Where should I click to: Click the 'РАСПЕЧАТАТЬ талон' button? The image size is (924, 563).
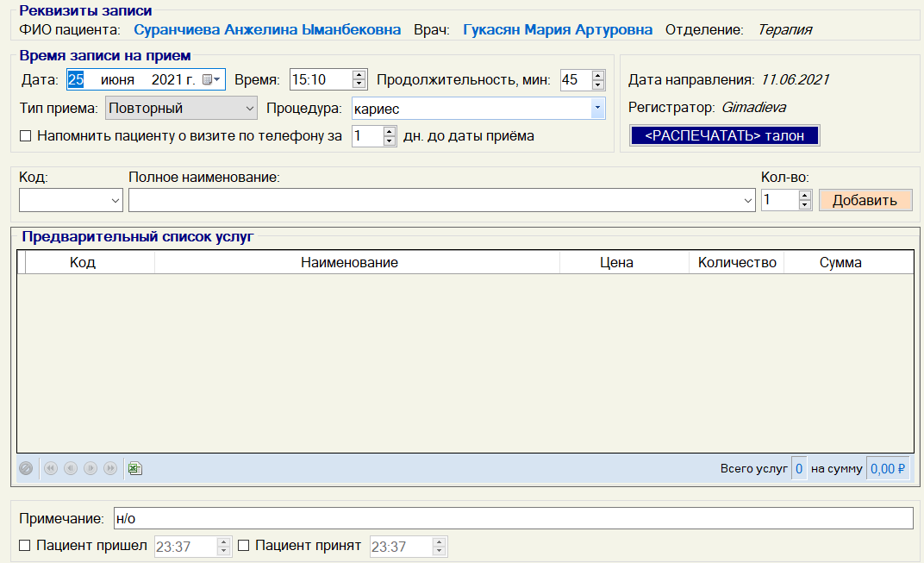click(x=724, y=136)
